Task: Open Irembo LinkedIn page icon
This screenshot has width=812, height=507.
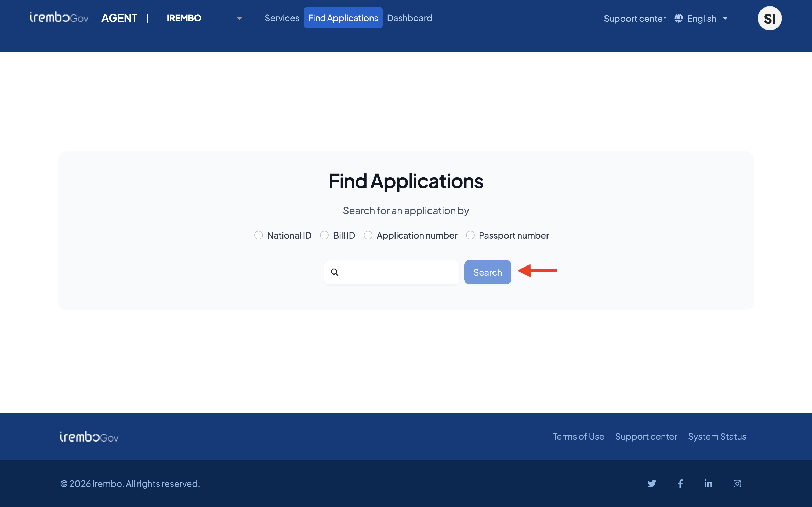Action: point(708,483)
